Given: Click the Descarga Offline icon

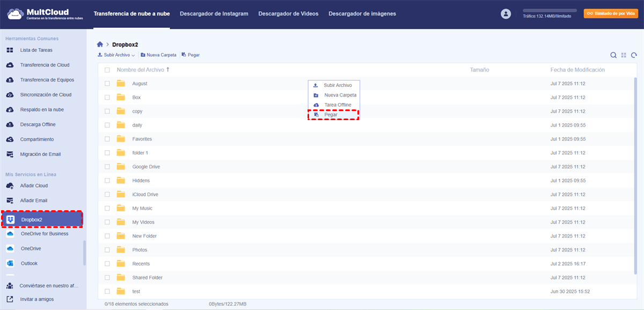Looking at the screenshot, I should click(10, 124).
